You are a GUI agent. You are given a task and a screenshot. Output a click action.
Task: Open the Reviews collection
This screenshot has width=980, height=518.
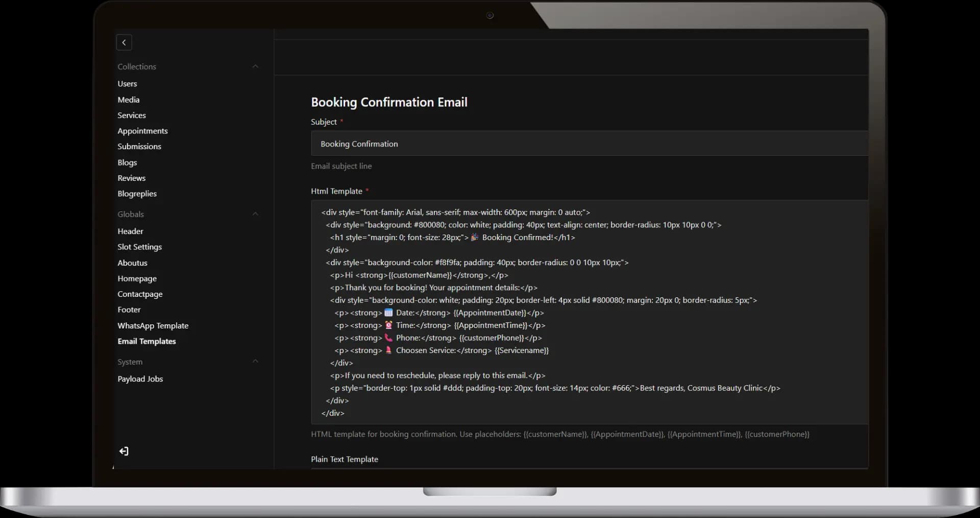(x=132, y=178)
